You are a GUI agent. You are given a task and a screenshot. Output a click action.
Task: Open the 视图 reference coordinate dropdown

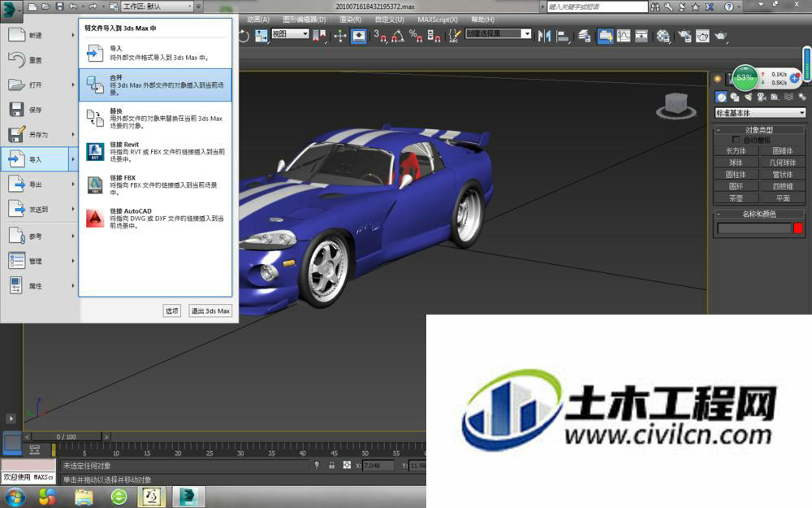coord(290,33)
